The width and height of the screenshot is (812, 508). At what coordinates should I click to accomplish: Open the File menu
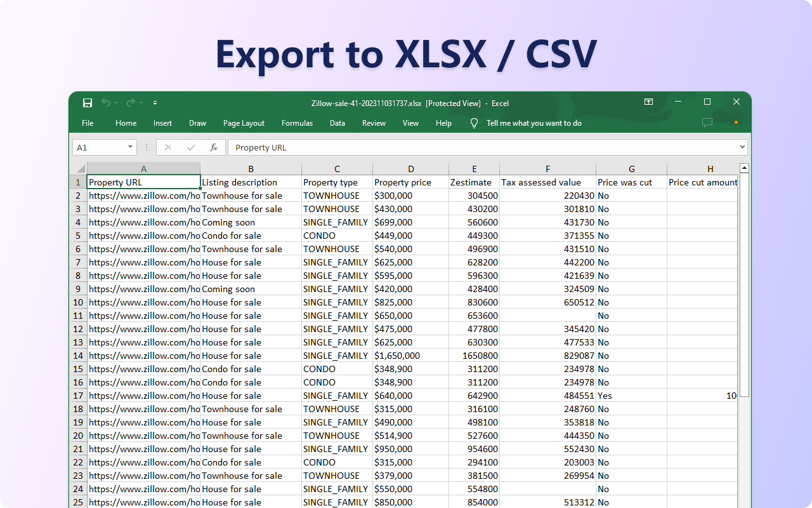[88, 123]
